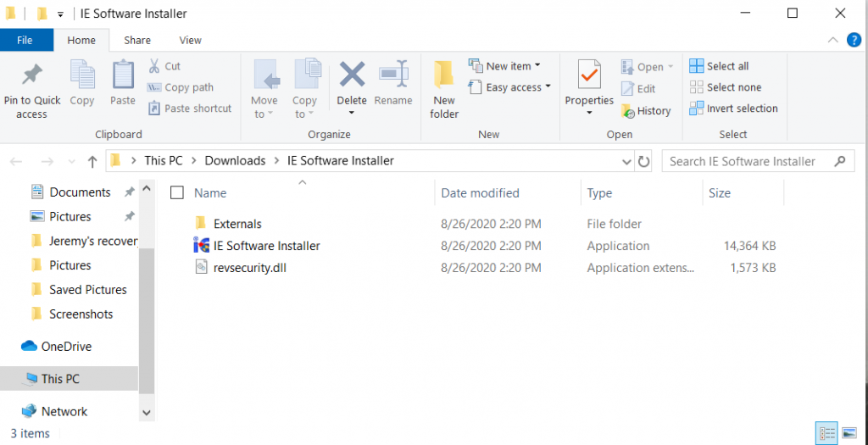Click the Customize Quick Access Toolbar arrow
Screen dimensions: 868x445
tap(60, 14)
